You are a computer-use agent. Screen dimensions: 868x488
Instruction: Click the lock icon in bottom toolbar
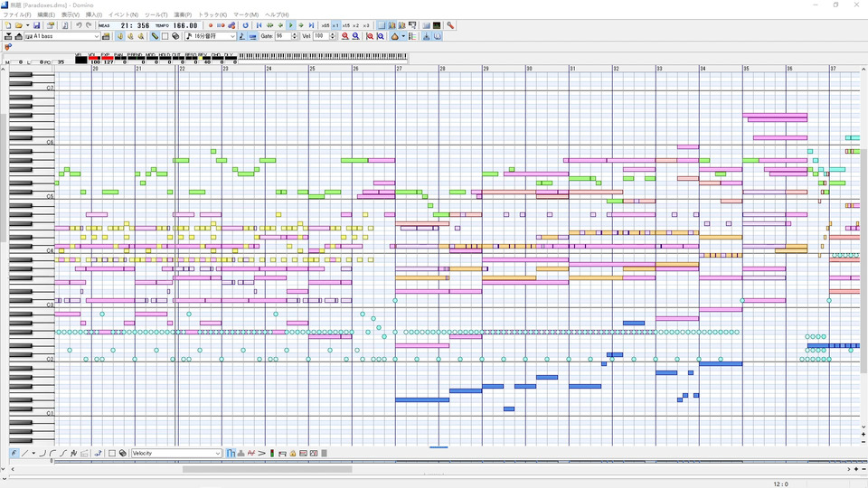coord(293,453)
